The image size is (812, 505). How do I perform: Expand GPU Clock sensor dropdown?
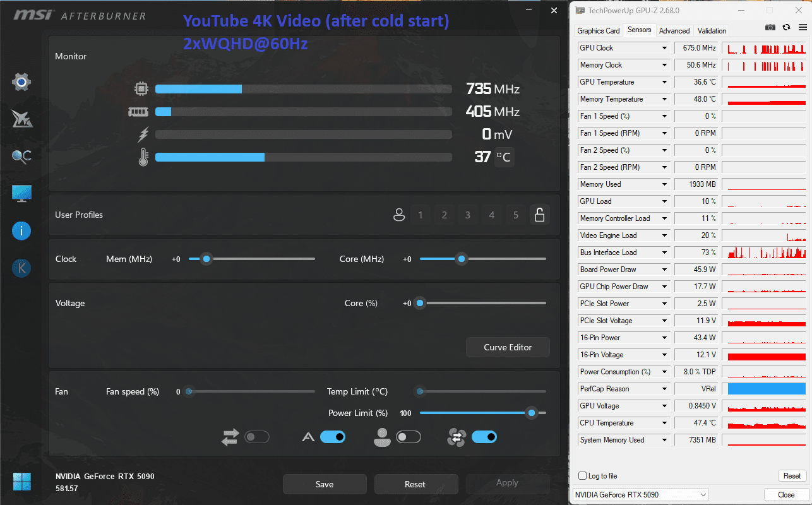pos(664,48)
